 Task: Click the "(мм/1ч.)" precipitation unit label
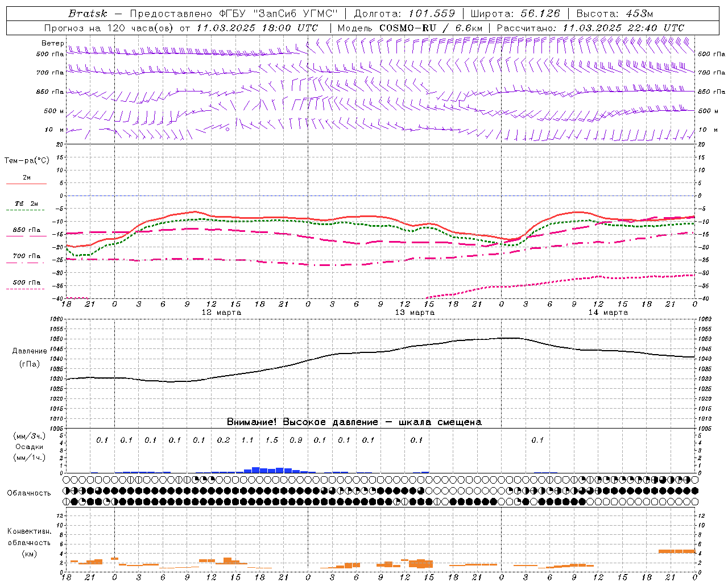coord(29,458)
